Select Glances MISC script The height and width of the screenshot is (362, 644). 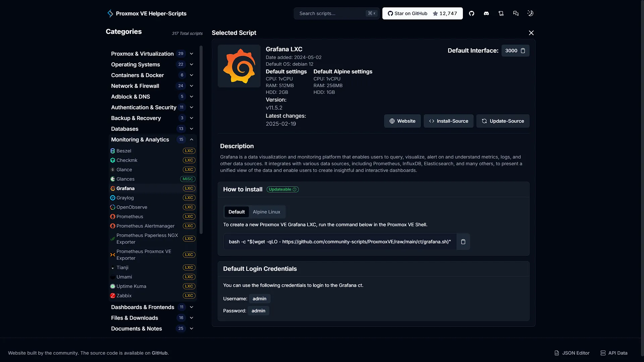[x=153, y=179]
